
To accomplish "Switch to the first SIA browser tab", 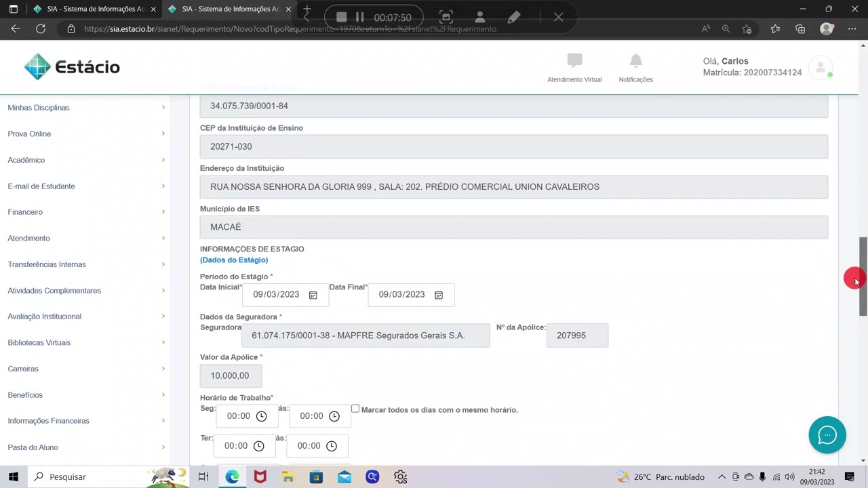I will pyautogui.click(x=95, y=9).
